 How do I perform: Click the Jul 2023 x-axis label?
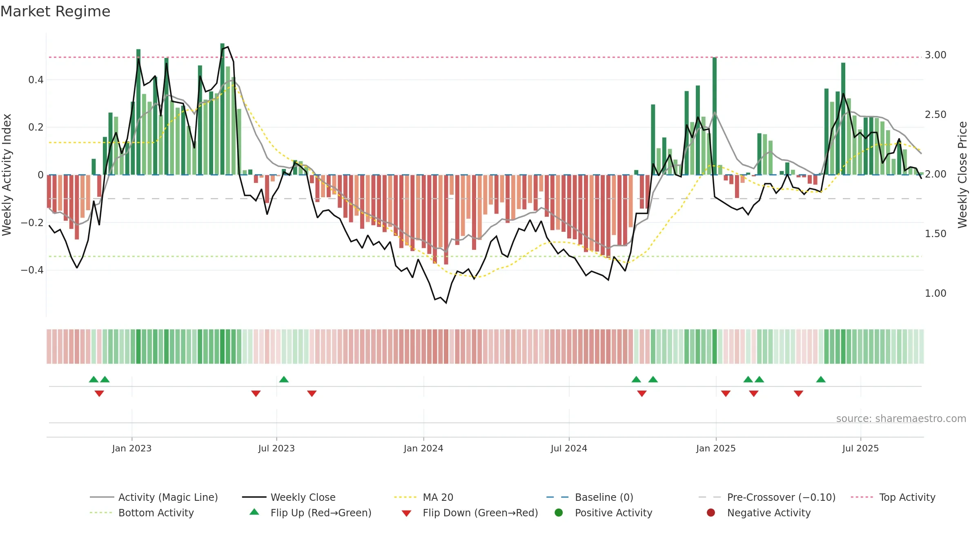tap(276, 448)
